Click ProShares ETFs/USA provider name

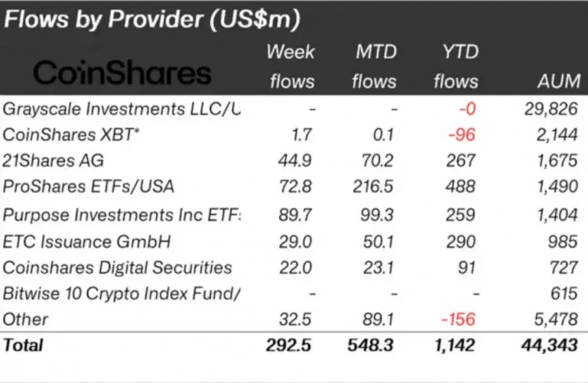click(x=88, y=186)
